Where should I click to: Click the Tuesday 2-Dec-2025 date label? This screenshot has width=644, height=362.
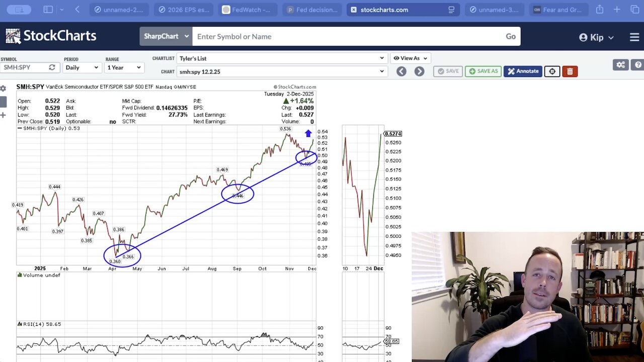tap(289, 94)
